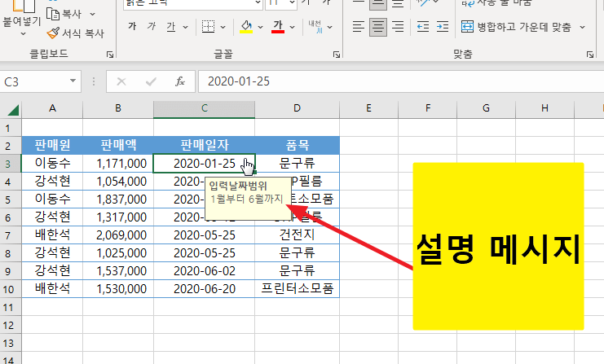
Task: Select the column C header
Action: point(204,108)
